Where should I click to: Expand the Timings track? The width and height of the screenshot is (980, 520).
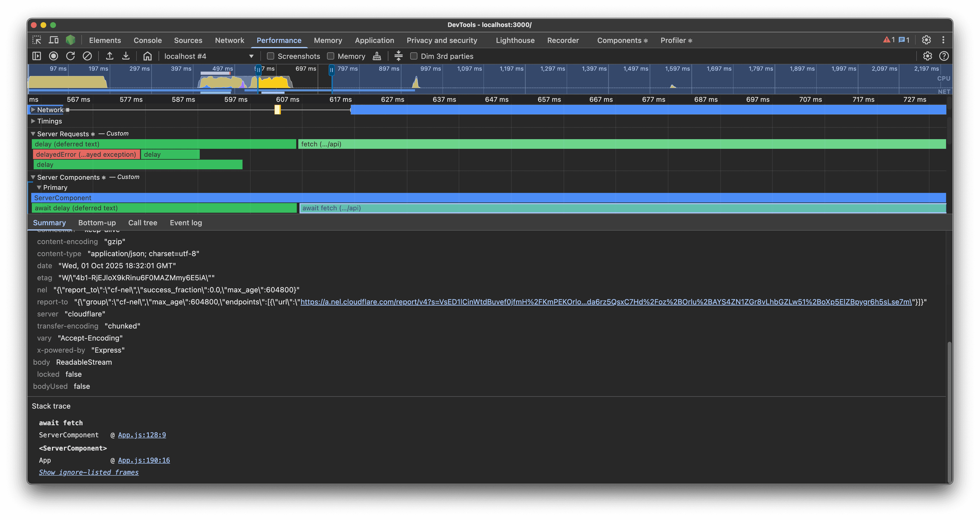pyautogui.click(x=33, y=121)
